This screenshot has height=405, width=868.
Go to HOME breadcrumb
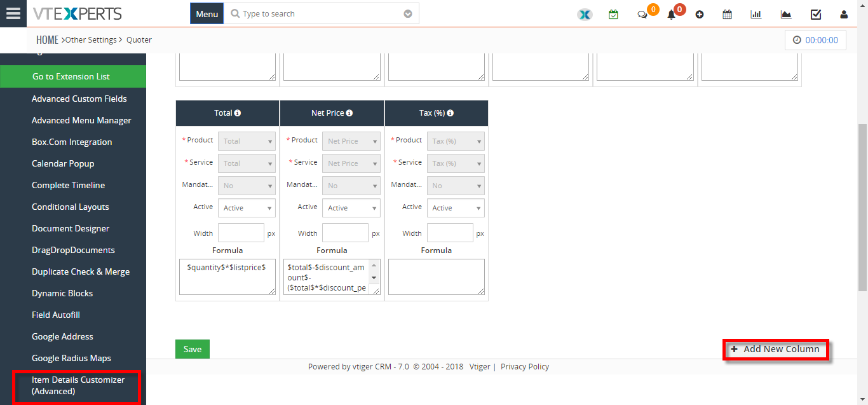(47, 40)
